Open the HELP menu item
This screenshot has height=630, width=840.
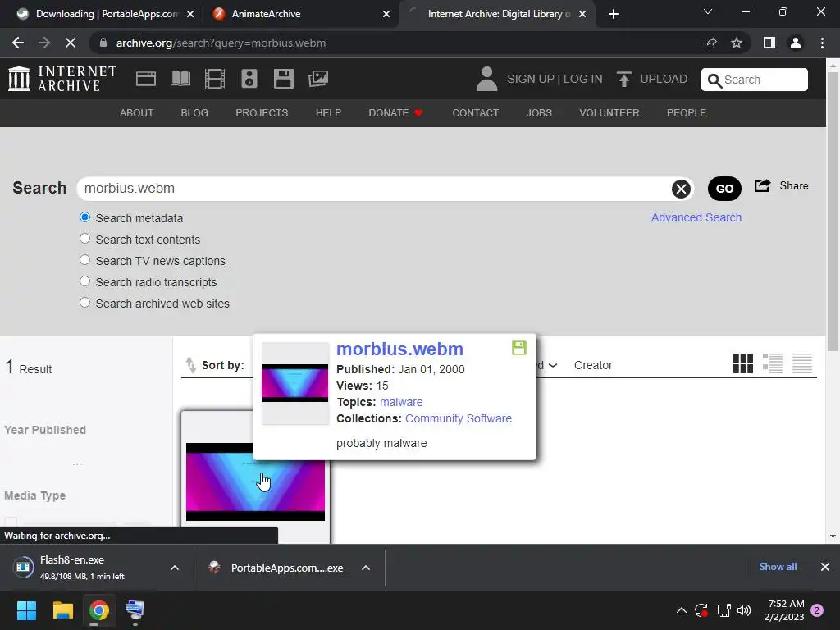328,113
